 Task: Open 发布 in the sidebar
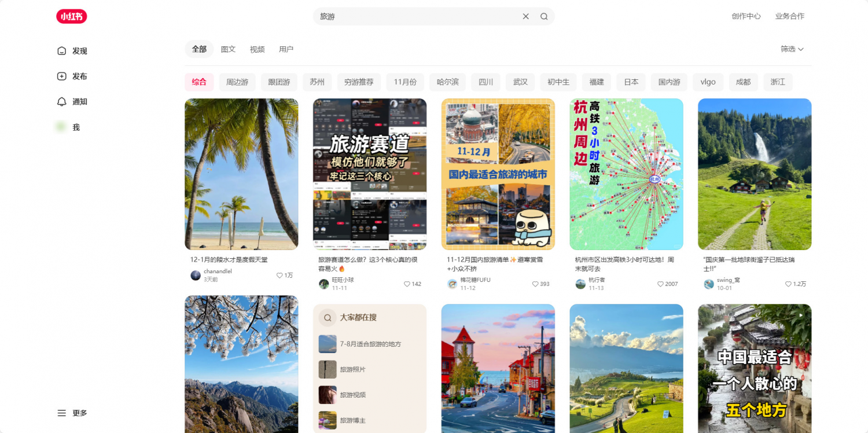point(72,76)
